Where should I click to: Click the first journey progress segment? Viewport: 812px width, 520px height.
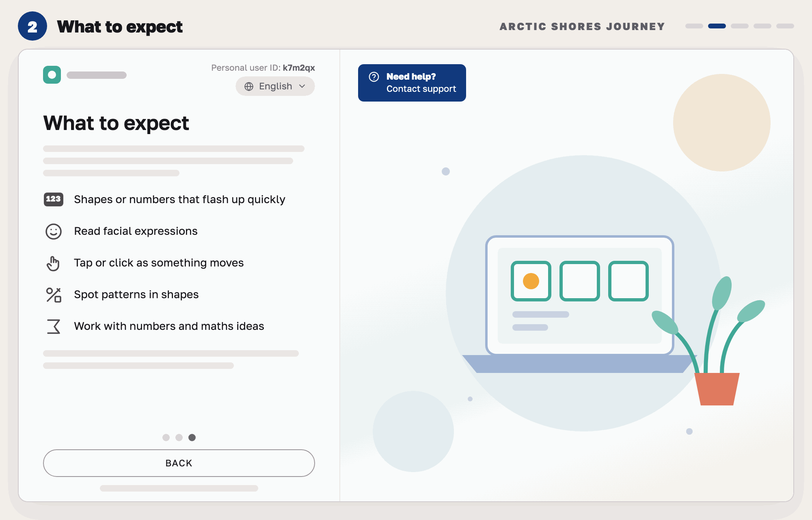tap(694, 26)
